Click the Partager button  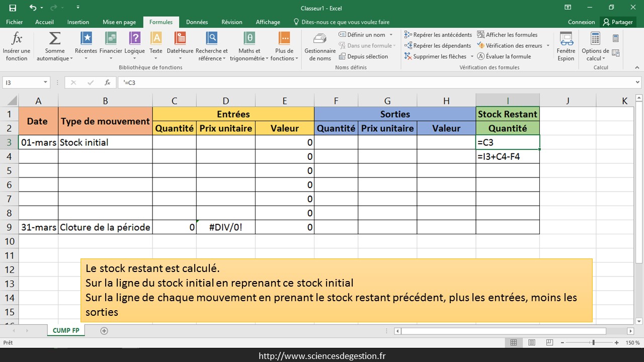pyautogui.click(x=618, y=22)
